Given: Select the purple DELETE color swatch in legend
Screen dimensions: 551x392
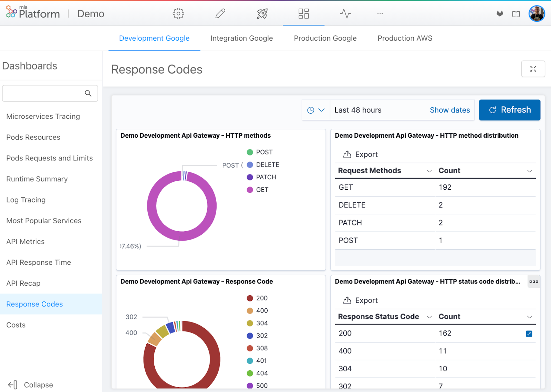Looking at the screenshot, I should click(x=249, y=165).
